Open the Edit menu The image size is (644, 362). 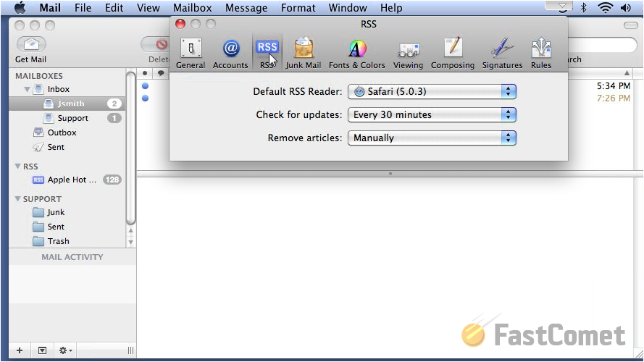click(114, 7)
